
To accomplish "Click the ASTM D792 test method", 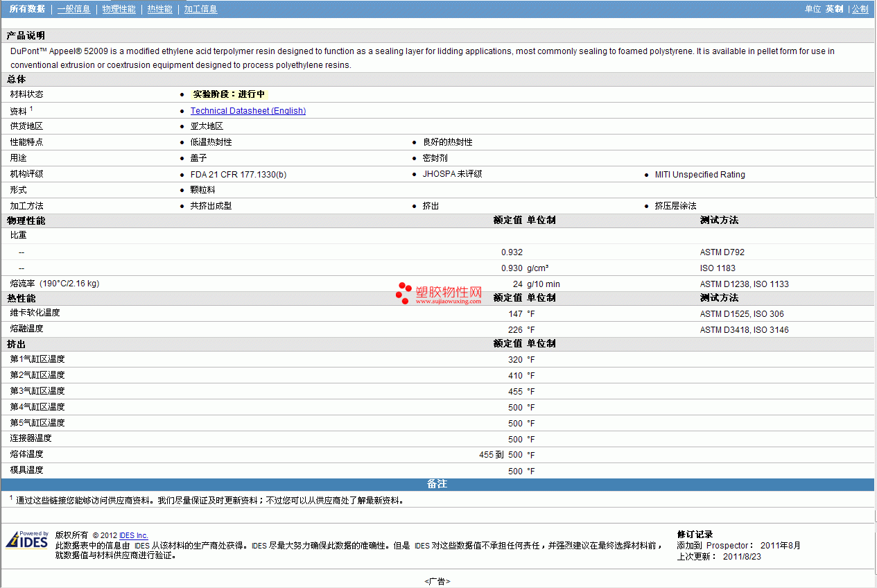I will pyautogui.click(x=722, y=252).
